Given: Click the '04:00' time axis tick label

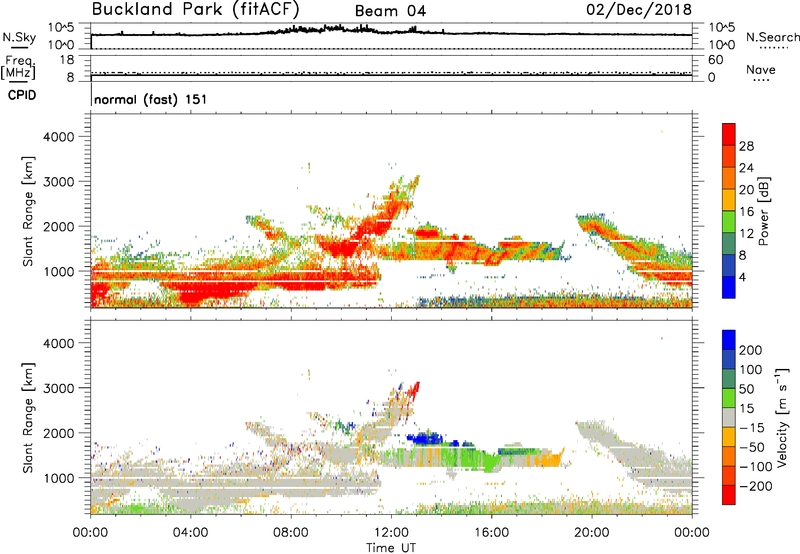Looking at the screenshot, I should pyautogui.click(x=190, y=533).
